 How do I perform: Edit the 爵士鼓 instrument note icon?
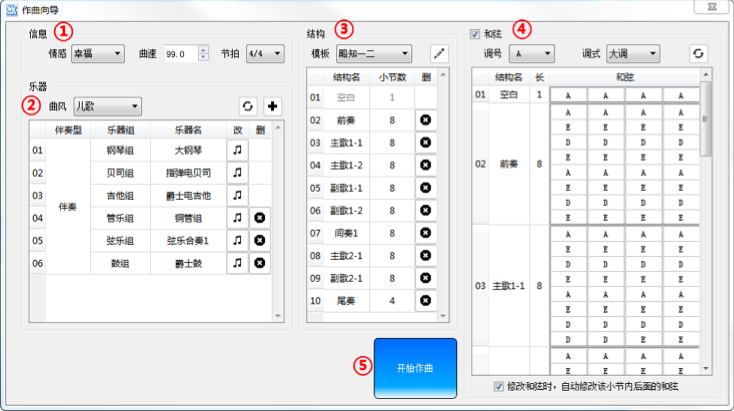(x=237, y=263)
